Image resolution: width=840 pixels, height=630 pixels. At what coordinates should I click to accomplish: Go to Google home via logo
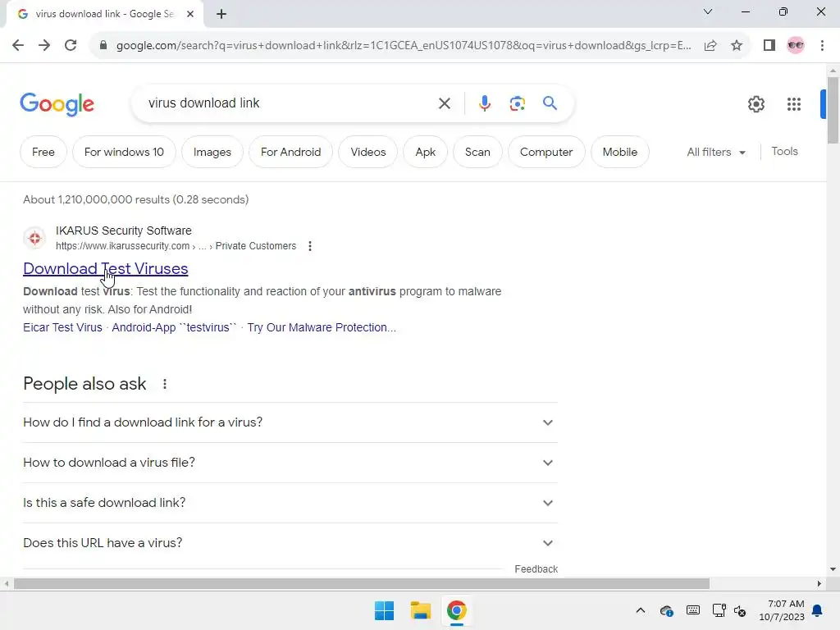click(x=57, y=104)
